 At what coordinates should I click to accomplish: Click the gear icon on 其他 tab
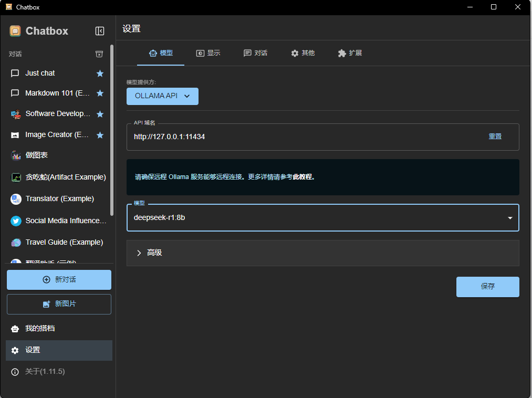click(295, 53)
